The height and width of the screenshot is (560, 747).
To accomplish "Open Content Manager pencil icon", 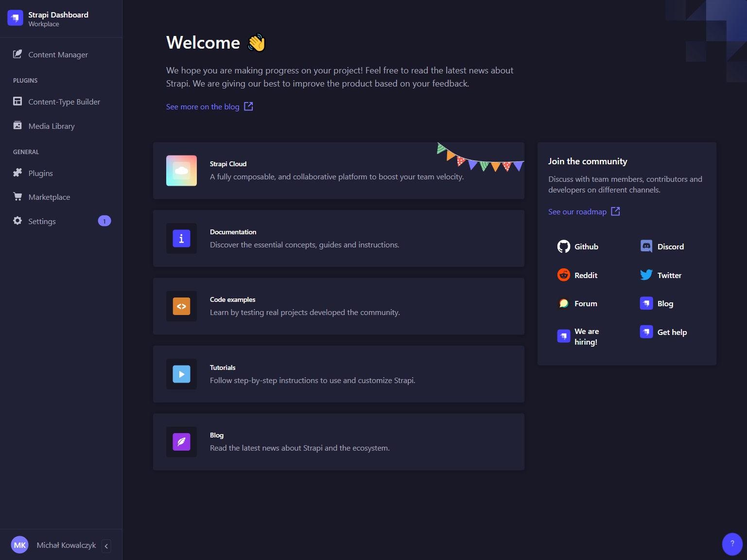I will click(17, 54).
